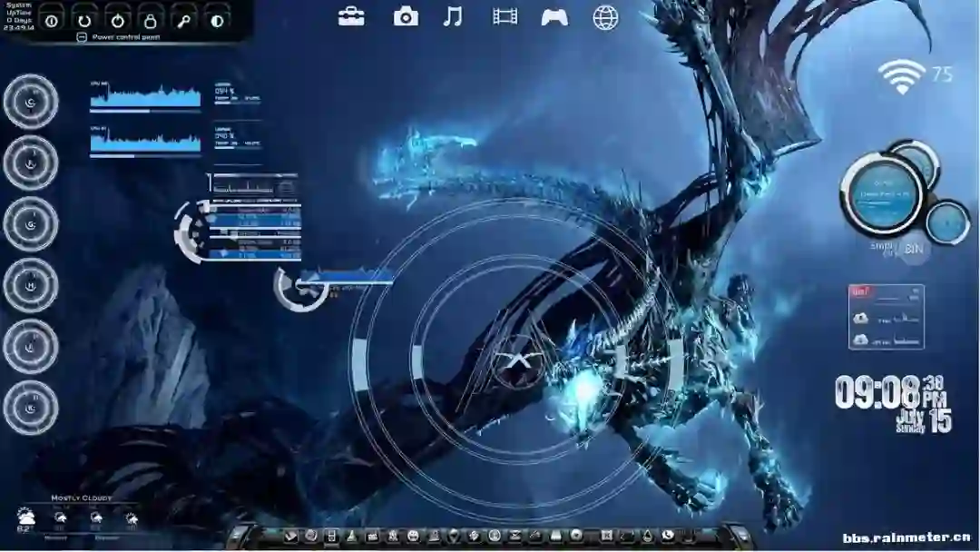
Task: Click the network upload cloud icon
Action: tap(860, 318)
